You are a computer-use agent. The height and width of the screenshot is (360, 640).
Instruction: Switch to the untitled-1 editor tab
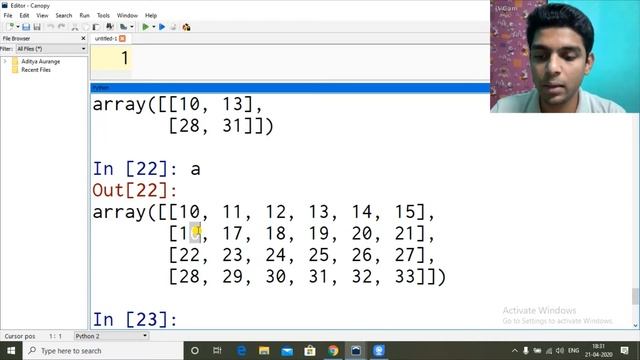(106, 38)
